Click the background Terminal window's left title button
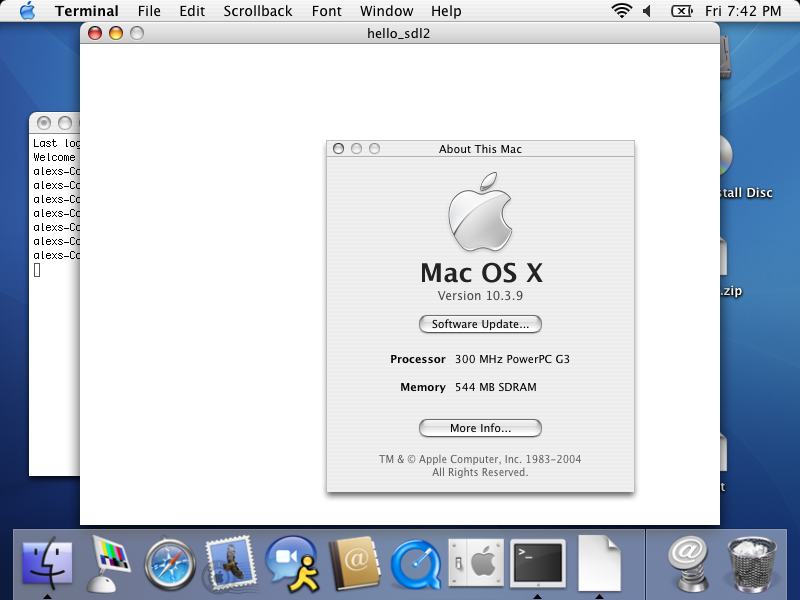800x600 pixels. (x=44, y=123)
